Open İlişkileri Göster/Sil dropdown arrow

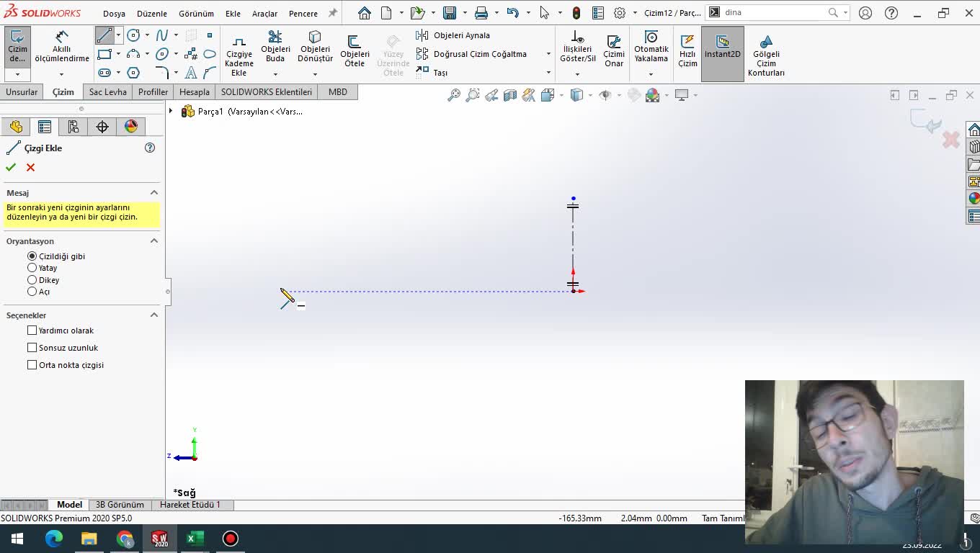pos(577,74)
